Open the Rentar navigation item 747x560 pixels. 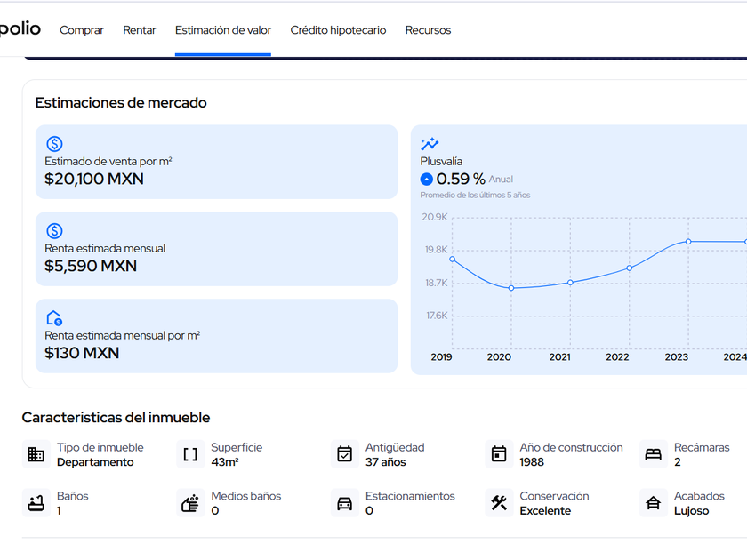click(140, 30)
